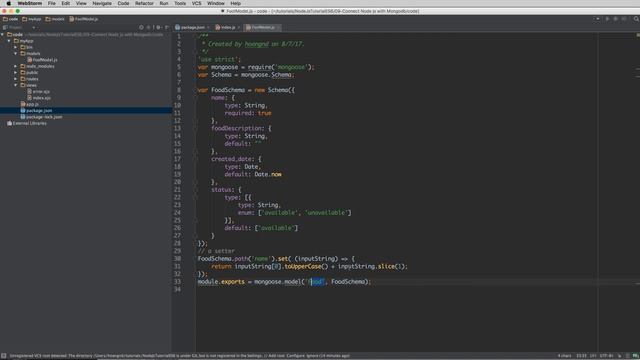Collapse the myApp folder

[9, 41]
